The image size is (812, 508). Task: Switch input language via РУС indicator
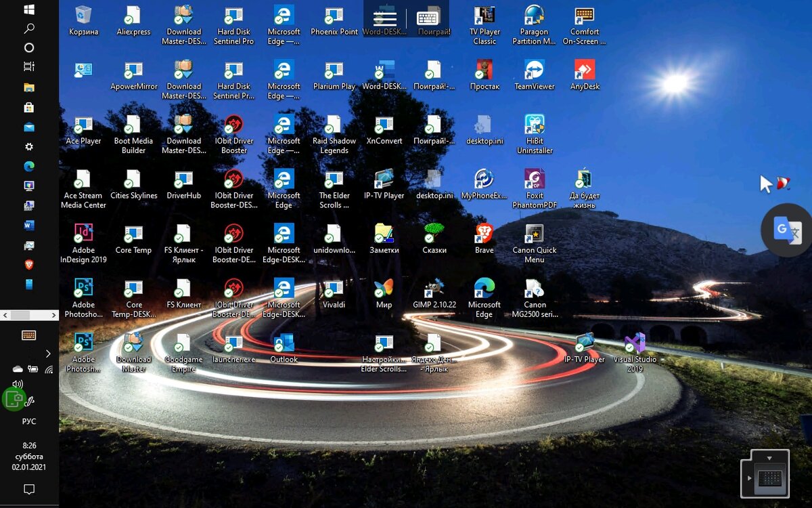point(29,421)
